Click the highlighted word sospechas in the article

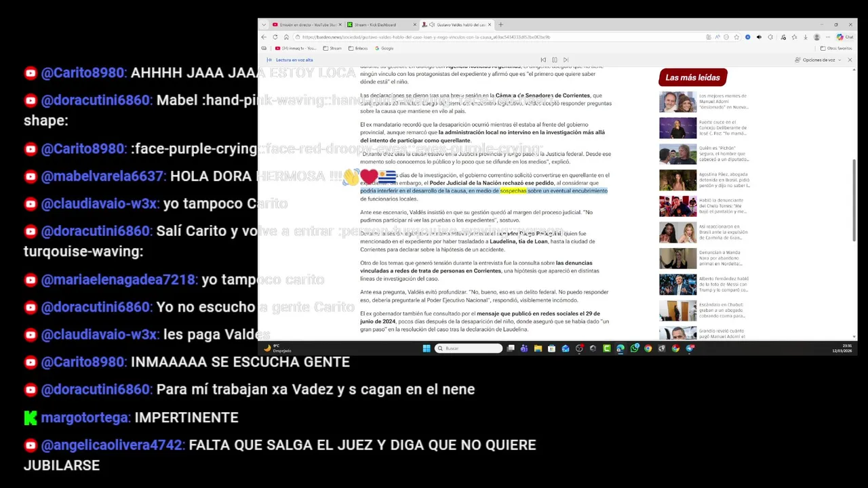pyautogui.click(x=513, y=191)
